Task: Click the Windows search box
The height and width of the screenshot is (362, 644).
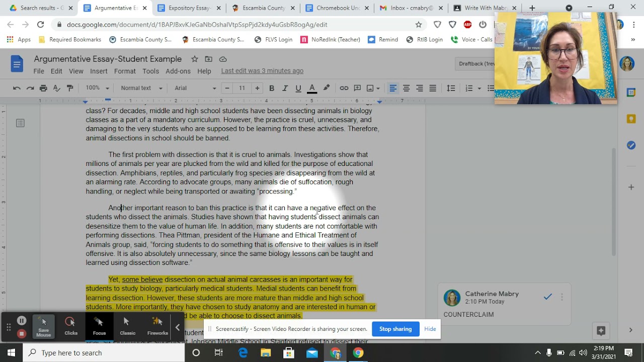Action: coord(104,353)
